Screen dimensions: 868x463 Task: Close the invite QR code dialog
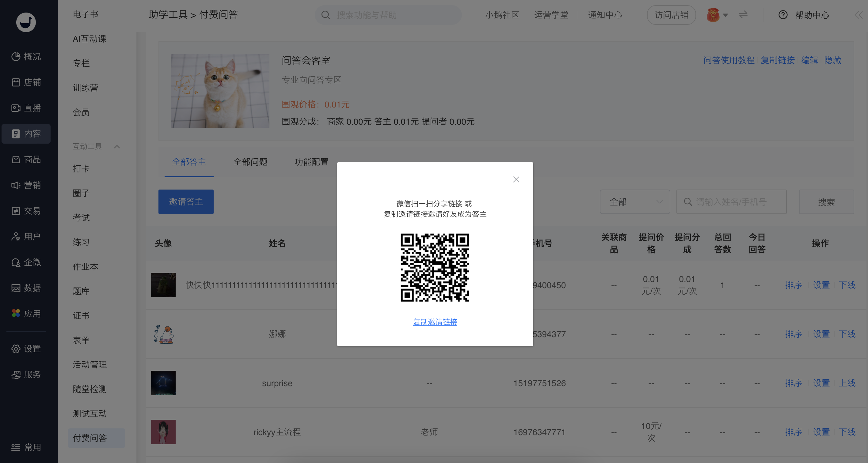coord(516,179)
